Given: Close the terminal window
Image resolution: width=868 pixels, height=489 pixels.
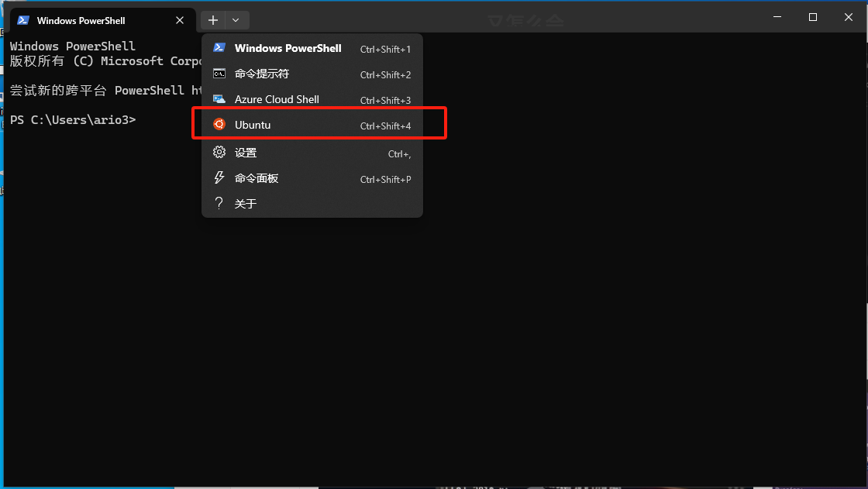Looking at the screenshot, I should point(848,17).
